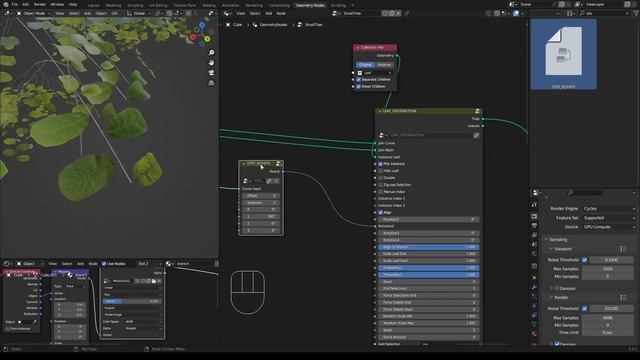Screen dimensions: 640x360
Task: Open the Help menu in top bar
Action: pos(73,4)
